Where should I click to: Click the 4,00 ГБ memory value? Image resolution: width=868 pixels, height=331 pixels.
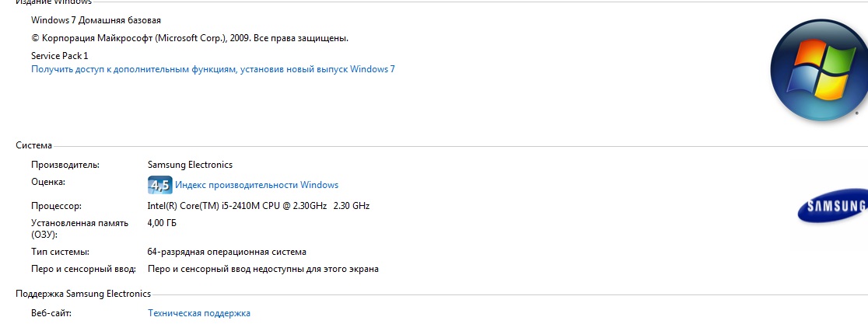point(163,223)
